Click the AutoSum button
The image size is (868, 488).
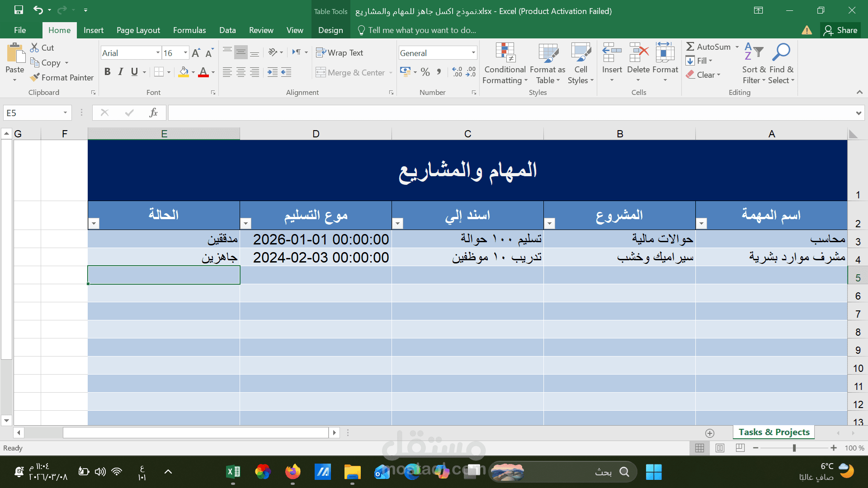click(x=708, y=47)
